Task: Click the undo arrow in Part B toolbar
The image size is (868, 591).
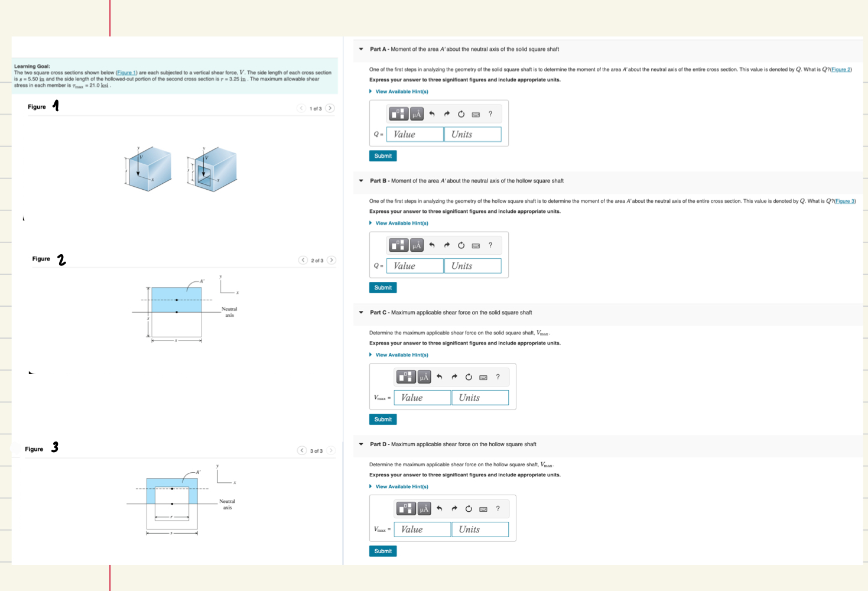Action: [x=431, y=245]
